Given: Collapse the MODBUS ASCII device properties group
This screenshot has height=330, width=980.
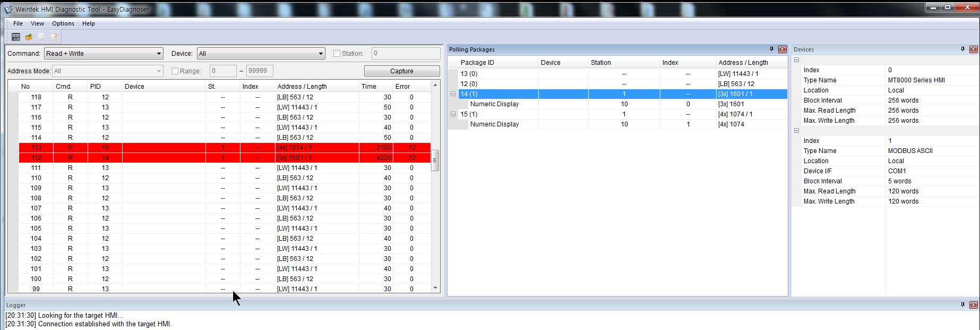Looking at the screenshot, I should (796, 131).
